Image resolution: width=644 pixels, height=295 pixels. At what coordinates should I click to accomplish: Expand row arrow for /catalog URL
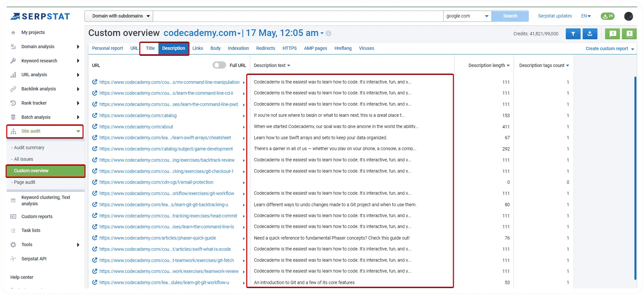tap(244, 116)
